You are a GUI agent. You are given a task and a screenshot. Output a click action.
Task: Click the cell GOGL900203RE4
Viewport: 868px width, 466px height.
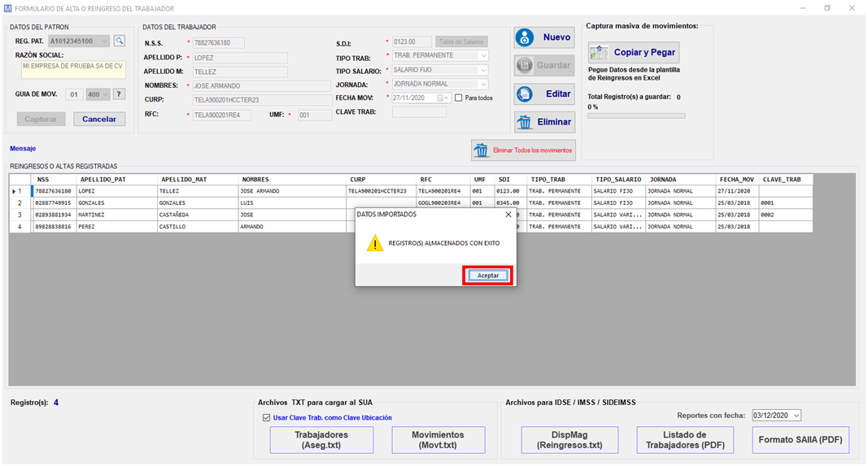pos(443,203)
